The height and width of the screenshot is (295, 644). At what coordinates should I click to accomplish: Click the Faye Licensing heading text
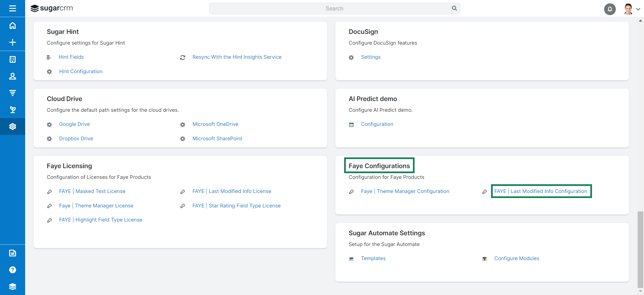click(x=69, y=166)
